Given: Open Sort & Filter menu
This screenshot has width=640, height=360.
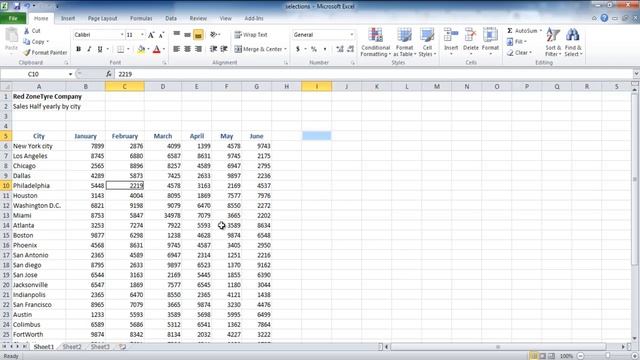Looking at the screenshot, I should (x=553, y=42).
